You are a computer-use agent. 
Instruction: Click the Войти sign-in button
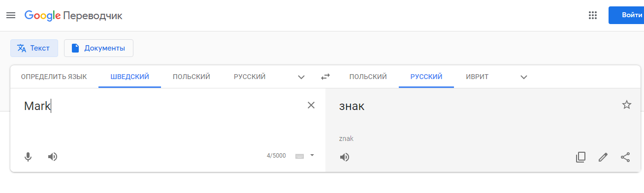pyautogui.click(x=626, y=15)
